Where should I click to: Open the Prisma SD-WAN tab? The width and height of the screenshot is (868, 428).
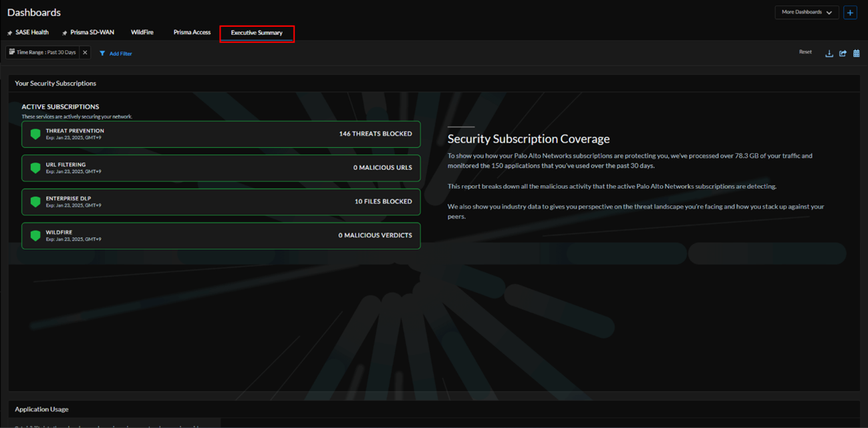tap(92, 33)
